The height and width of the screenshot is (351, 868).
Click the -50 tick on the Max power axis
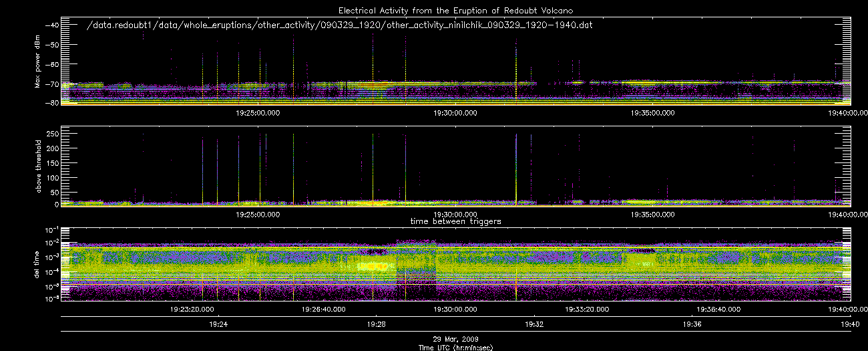51,44
